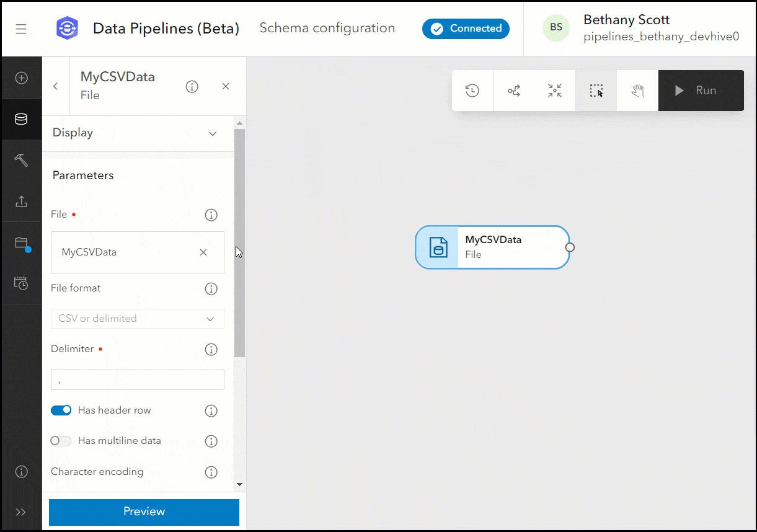Select the marquee selection tool
The height and width of the screenshot is (532, 757).
click(596, 90)
